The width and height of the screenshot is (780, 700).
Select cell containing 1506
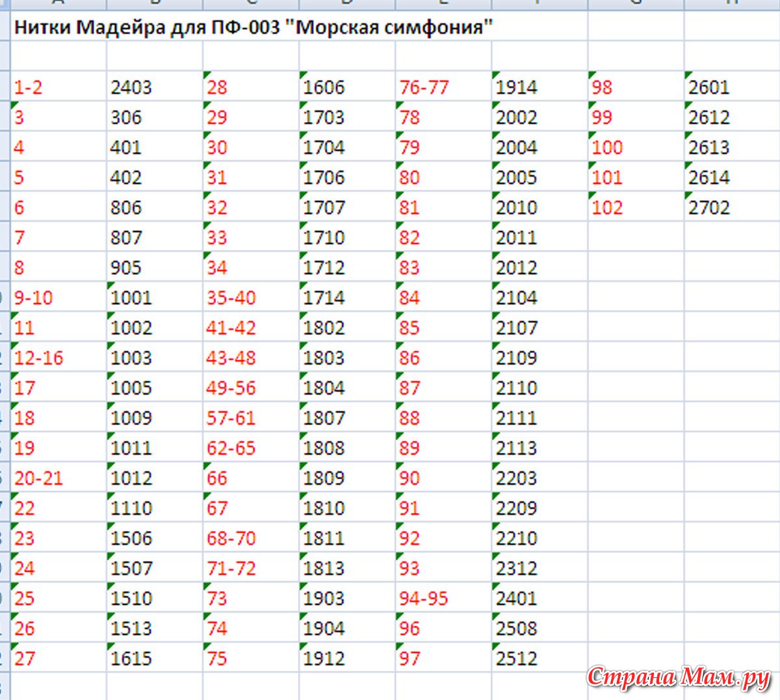pos(155,538)
